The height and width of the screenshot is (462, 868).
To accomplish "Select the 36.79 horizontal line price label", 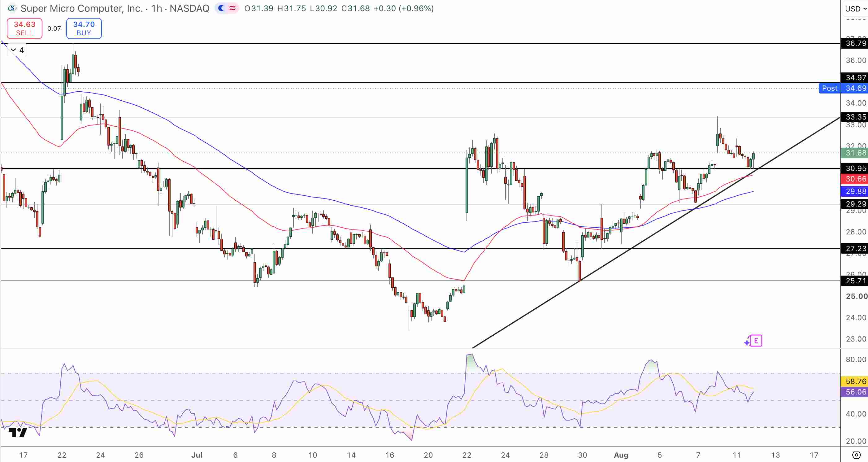I will pos(854,43).
